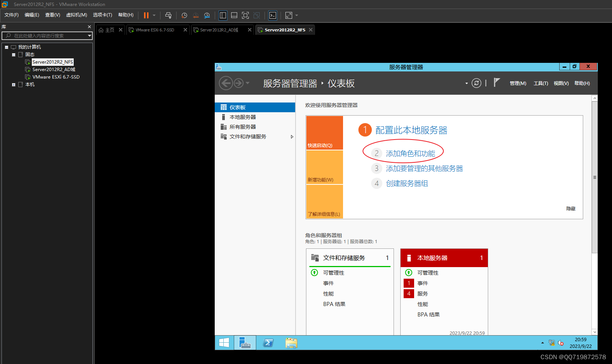This screenshot has width=612, height=364.
Task: Refresh the Server Manager dashboard
Action: coord(476,83)
